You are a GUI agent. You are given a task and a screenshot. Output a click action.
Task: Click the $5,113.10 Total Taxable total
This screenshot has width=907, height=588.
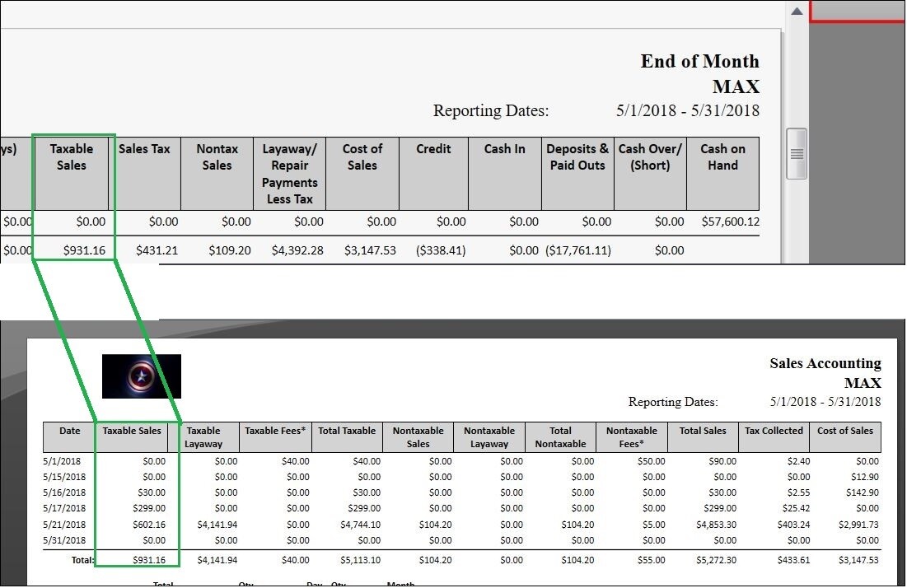[360, 560]
